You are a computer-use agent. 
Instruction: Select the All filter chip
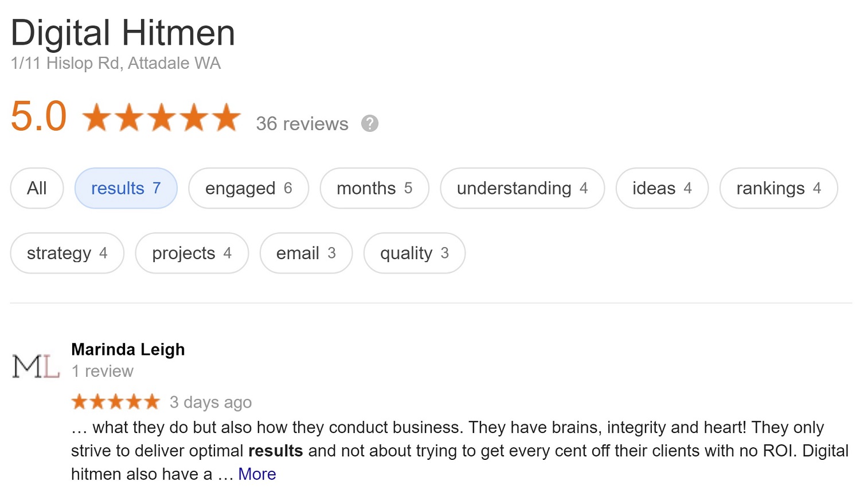pyautogui.click(x=37, y=188)
